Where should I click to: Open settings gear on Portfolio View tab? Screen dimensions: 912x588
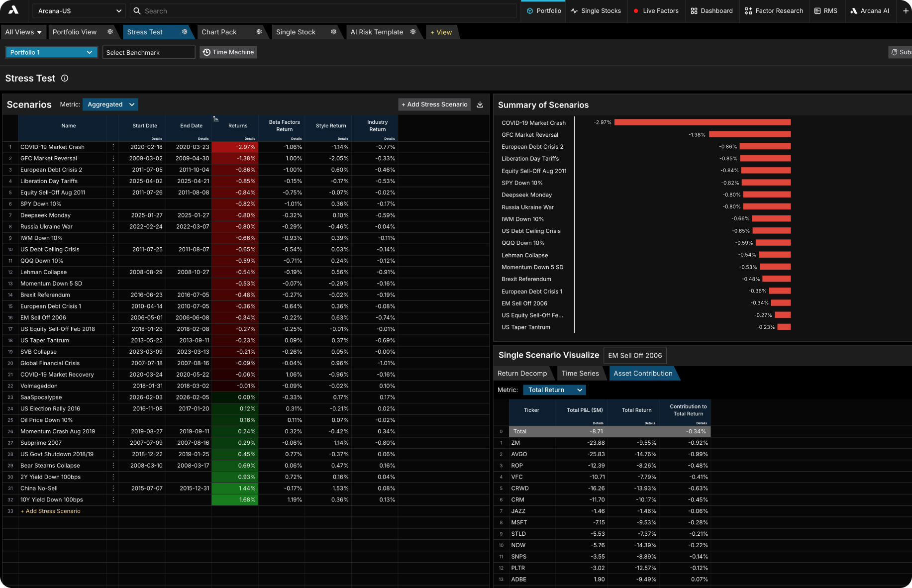[x=110, y=32]
